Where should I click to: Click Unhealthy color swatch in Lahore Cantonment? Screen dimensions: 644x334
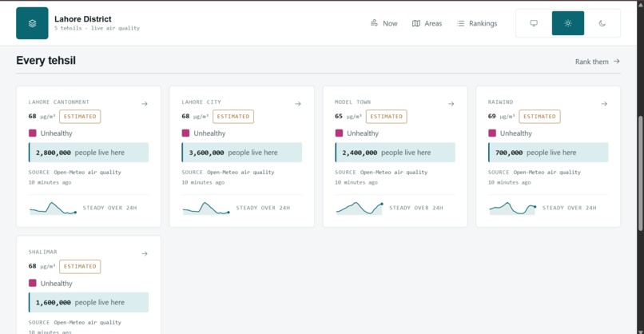(33, 133)
